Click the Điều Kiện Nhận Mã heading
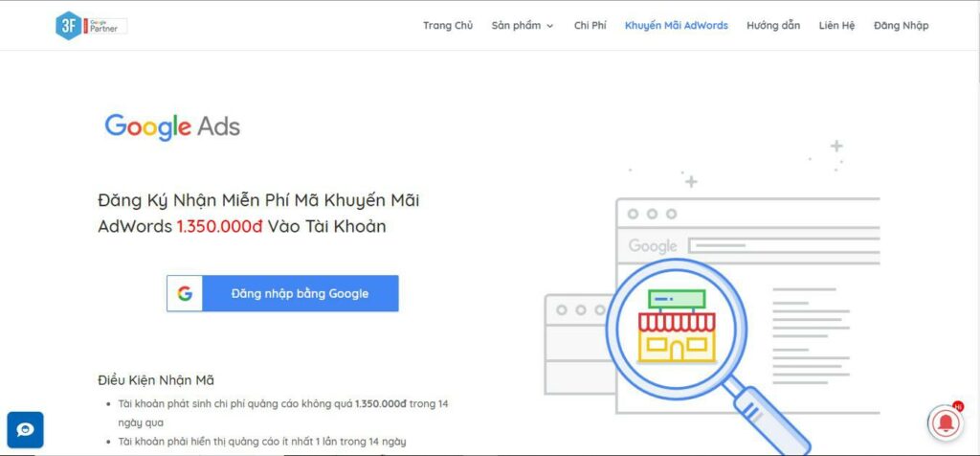Image resolution: width=980 pixels, height=456 pixels. [156, 380]
